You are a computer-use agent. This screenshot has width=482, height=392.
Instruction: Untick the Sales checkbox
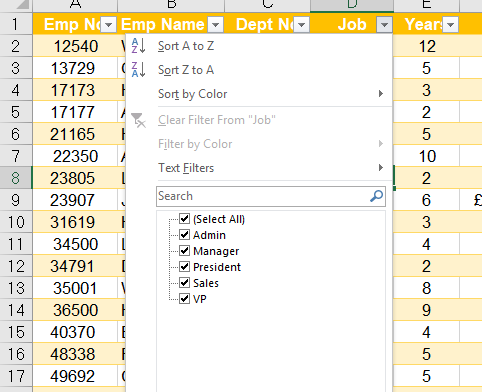click(x=184, y=283)
